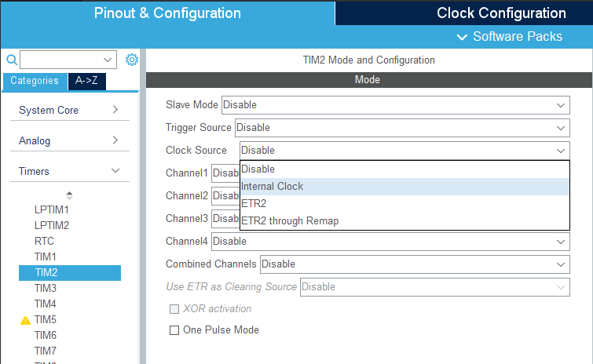
Task: Select Internal Clock option
Action: 404,187
